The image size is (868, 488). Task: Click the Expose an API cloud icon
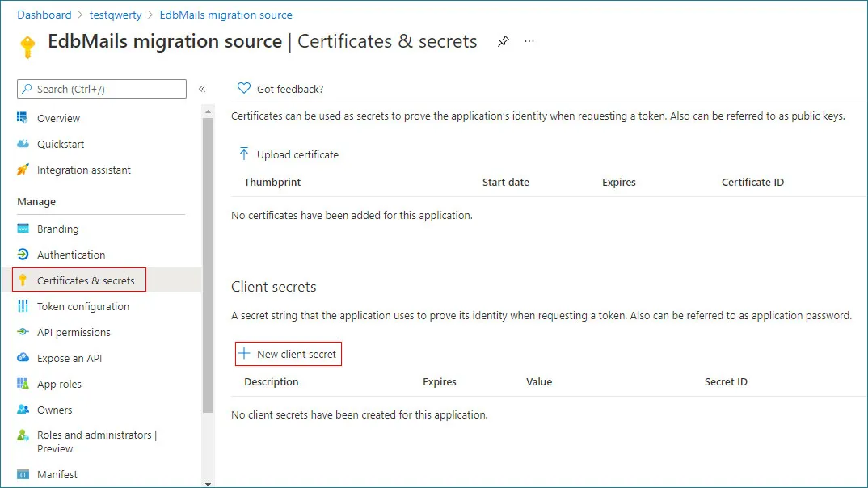[x=23, y=357]
